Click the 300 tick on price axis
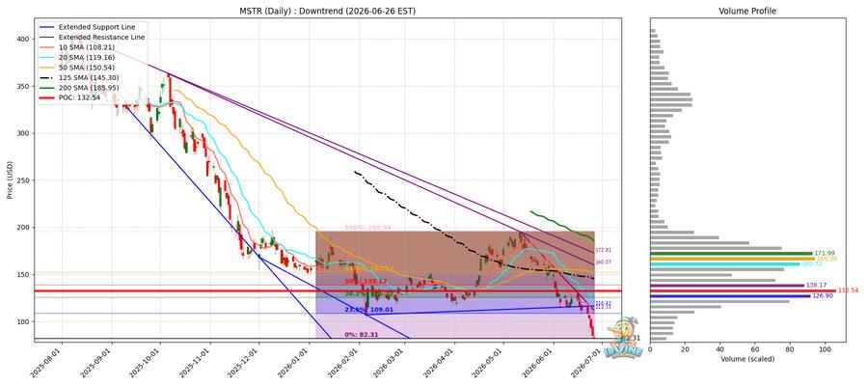The width and height of the screenshot is (868, 386). pyautogui.click(x=24, y=133)
